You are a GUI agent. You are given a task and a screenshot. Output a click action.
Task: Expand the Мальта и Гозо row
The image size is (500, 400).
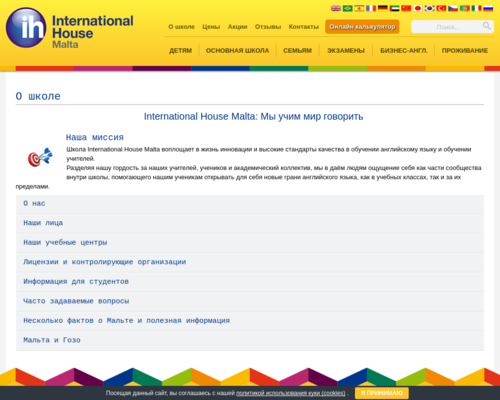[x=250, y=340]
